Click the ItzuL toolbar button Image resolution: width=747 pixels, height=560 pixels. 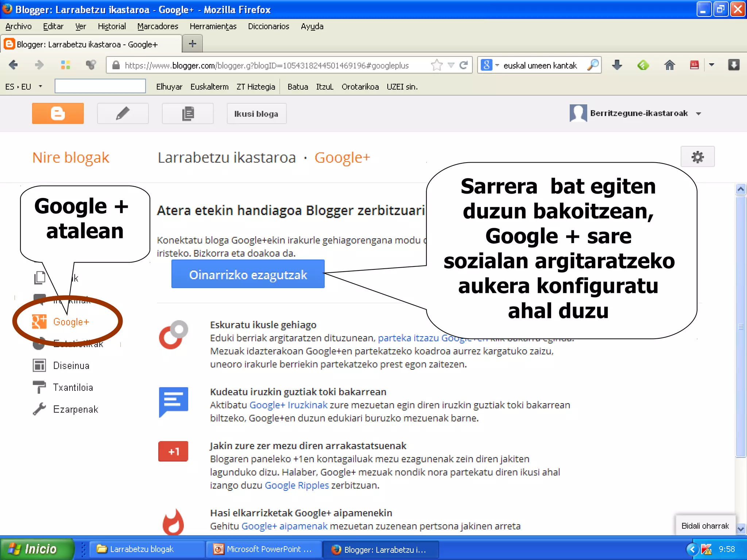pyautogui.click(x=325, y=86)
